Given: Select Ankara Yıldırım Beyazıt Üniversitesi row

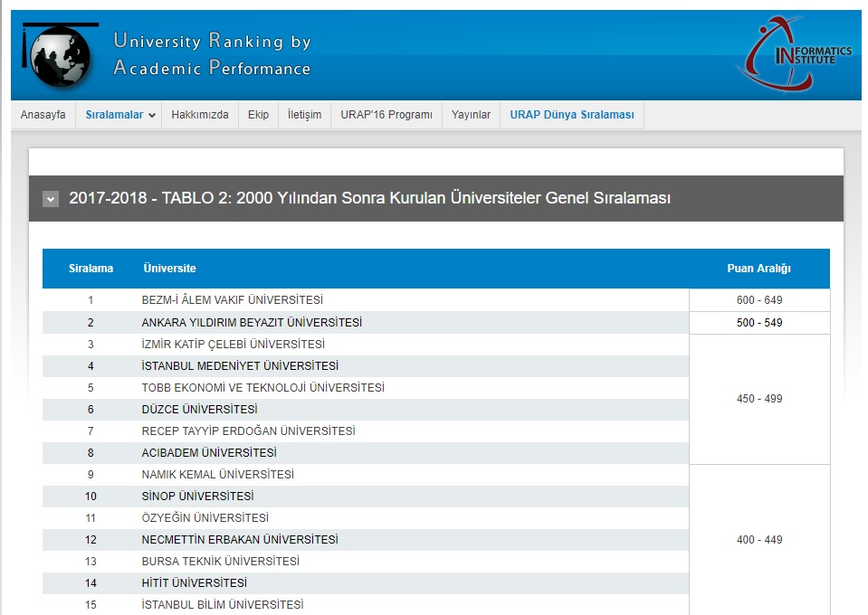Looking at the screenshot, I should tap(252, 323).
